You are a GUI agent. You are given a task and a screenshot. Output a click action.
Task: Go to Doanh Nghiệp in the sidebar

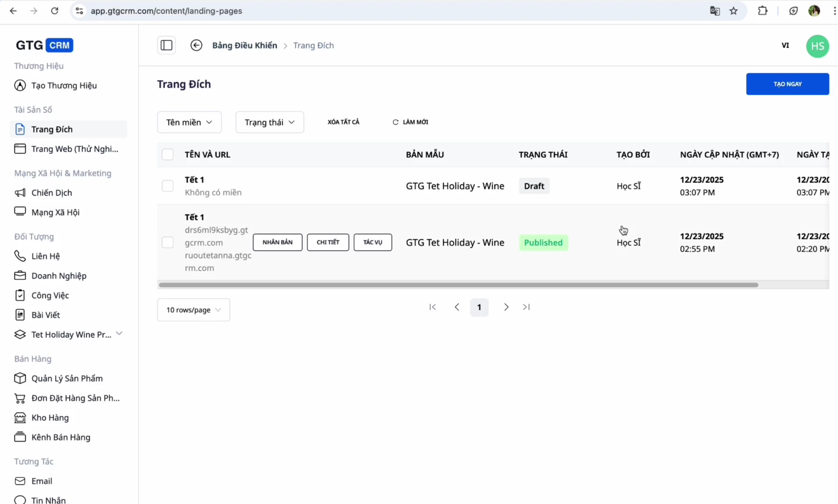59,276
